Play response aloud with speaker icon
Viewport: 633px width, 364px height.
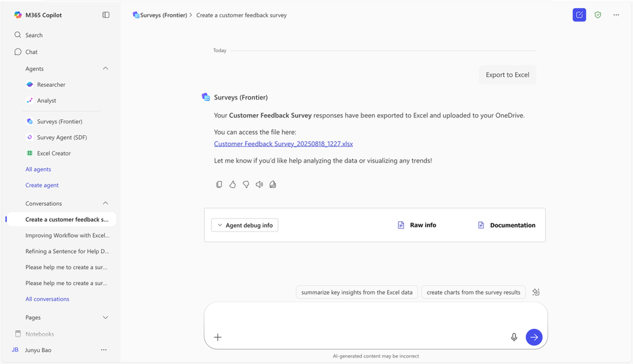pyautogui.click(x=259, y=184)
